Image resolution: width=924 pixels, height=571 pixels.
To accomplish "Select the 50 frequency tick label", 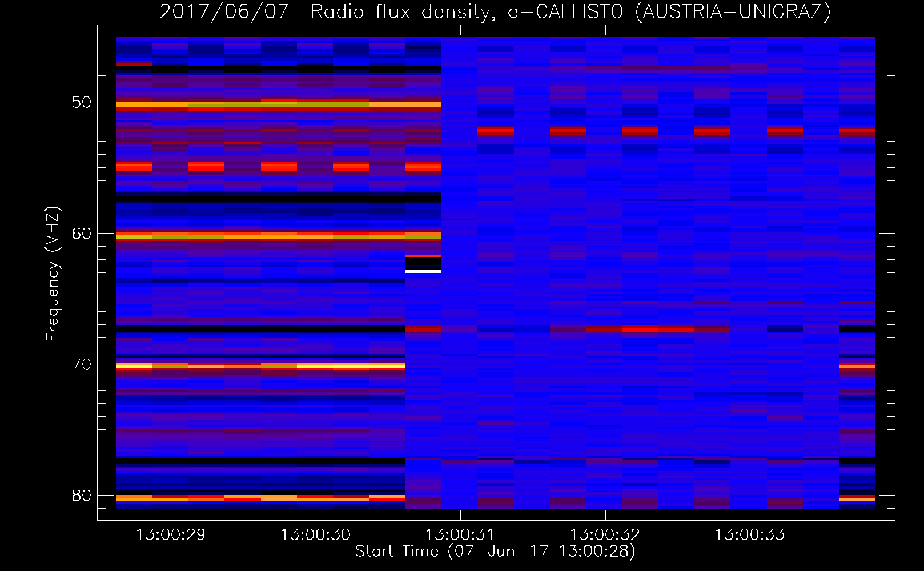I will tap(82, 102).
